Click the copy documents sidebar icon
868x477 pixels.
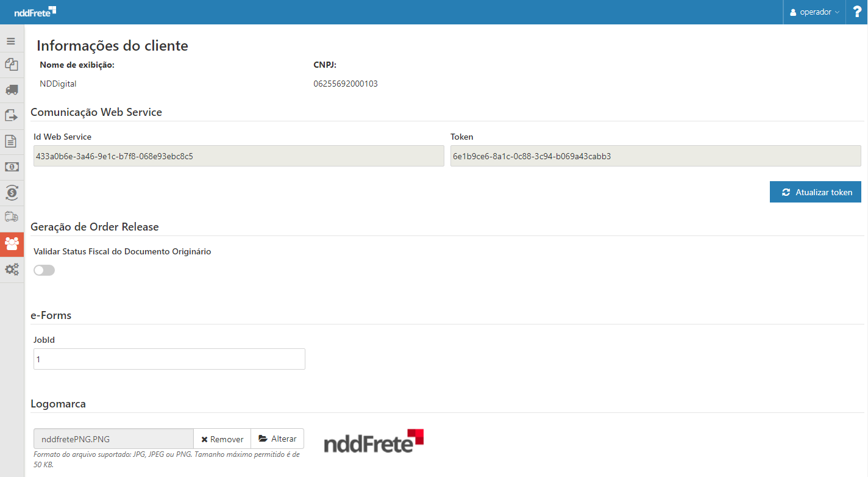(12, 64)
